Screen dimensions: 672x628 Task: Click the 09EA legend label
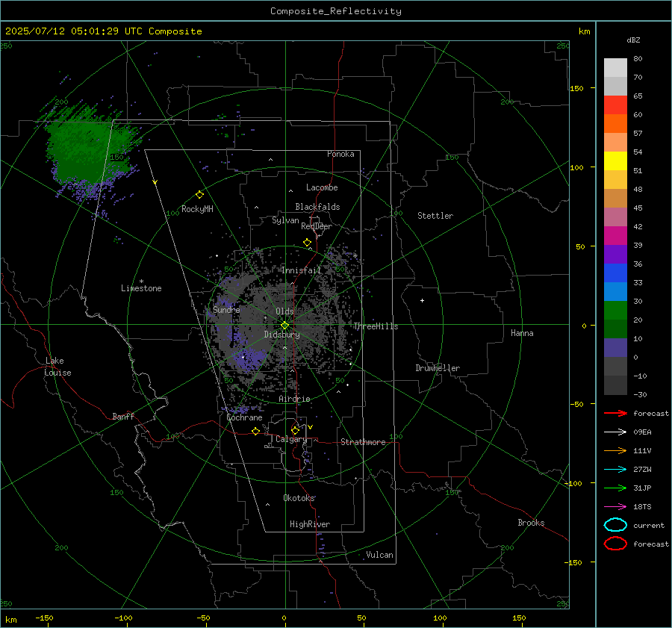(642, 432)
